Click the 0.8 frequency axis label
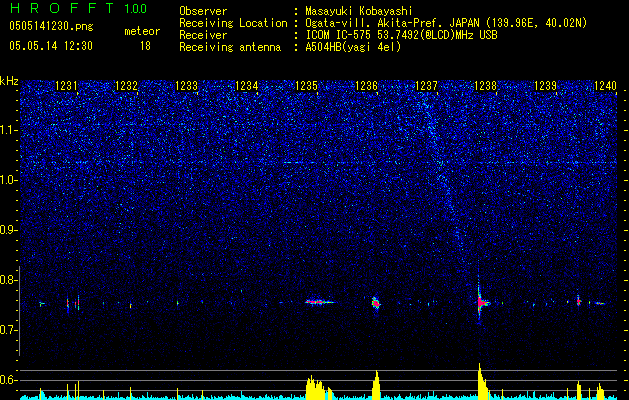The image size is (629, 400). (8, 280)
